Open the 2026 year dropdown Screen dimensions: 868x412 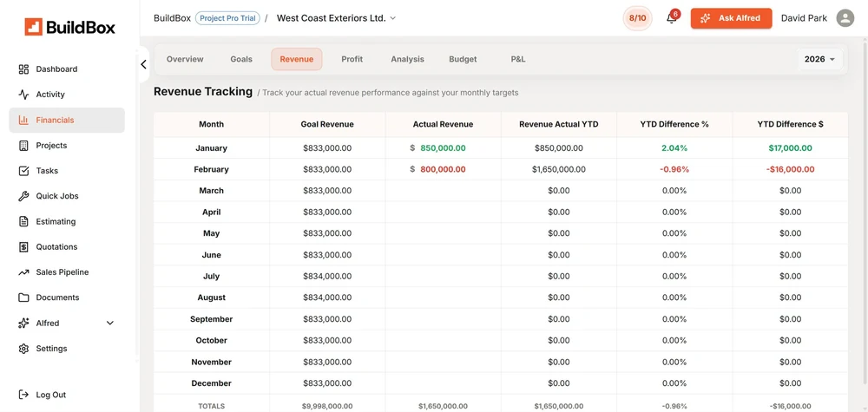pos(820,59)
